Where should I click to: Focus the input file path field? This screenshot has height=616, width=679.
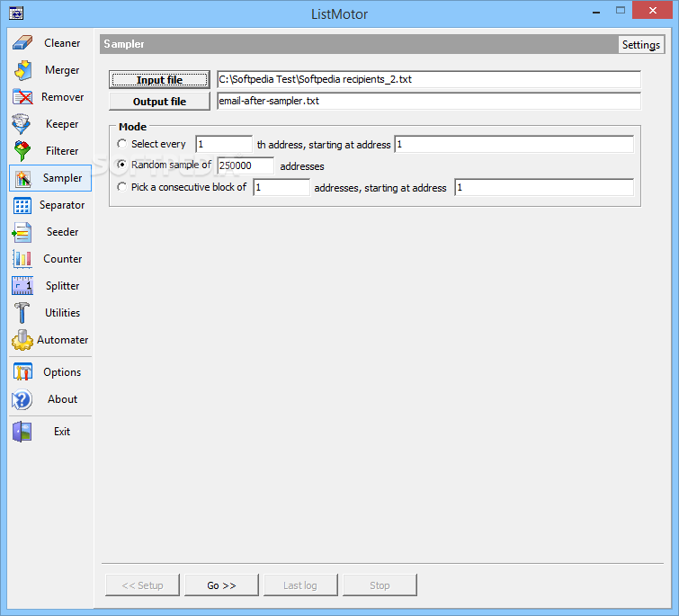click(429, 79)
